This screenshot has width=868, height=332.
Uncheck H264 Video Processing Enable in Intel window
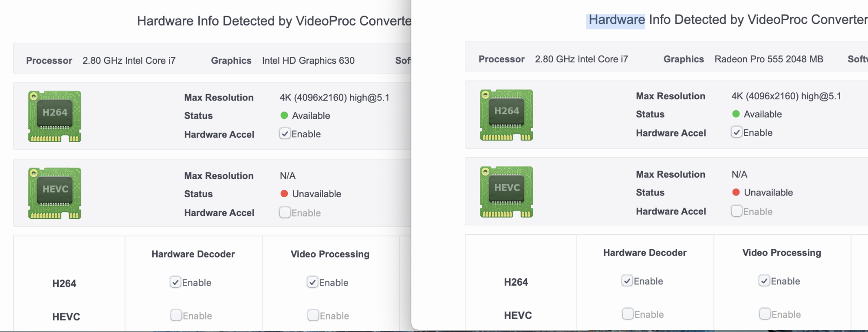click(x=312, y=282)
